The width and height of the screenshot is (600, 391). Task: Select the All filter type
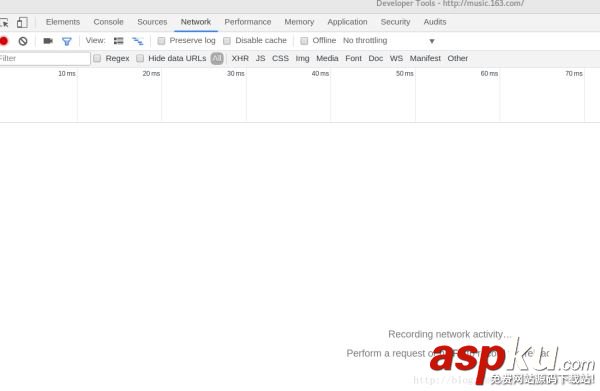[217, 59]
